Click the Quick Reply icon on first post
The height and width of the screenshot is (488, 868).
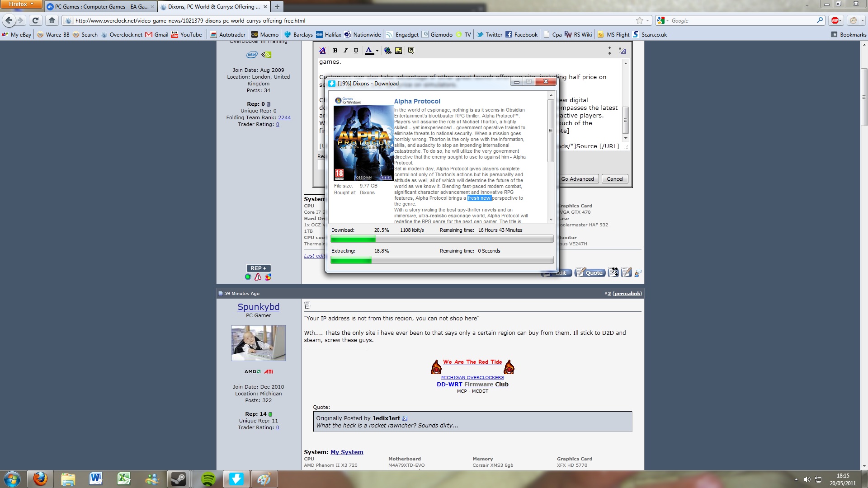(626, 272)
